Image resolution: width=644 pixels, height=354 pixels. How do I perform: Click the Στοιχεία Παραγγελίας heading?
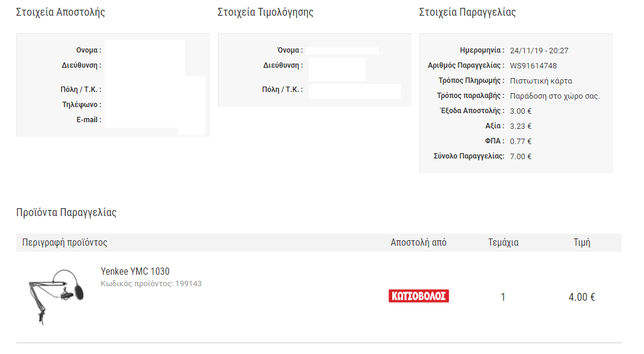click(467, 12)
